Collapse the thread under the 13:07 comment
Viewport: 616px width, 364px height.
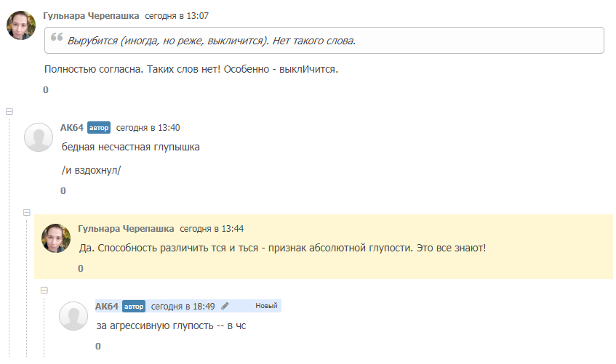coord(9,111)
